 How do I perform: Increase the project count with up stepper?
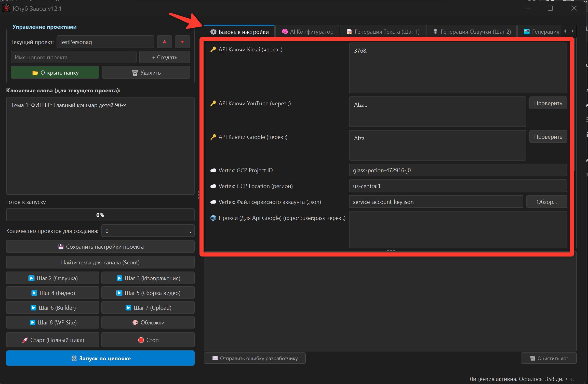pyautogui.click(x=191, y=228)
